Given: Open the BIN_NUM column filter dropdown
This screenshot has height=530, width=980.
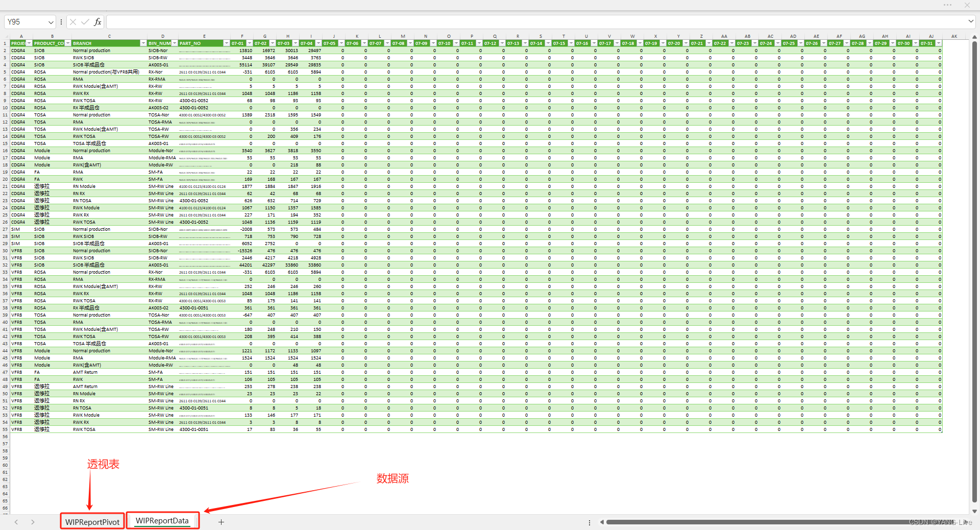Looking at the screenshot, I should (175, 43).
